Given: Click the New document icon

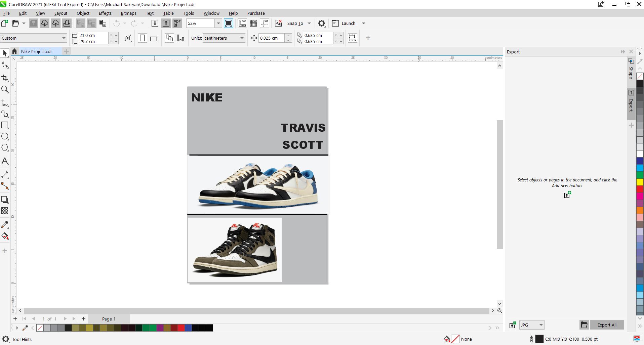Looking at the screenshot, I should [5, 23].
